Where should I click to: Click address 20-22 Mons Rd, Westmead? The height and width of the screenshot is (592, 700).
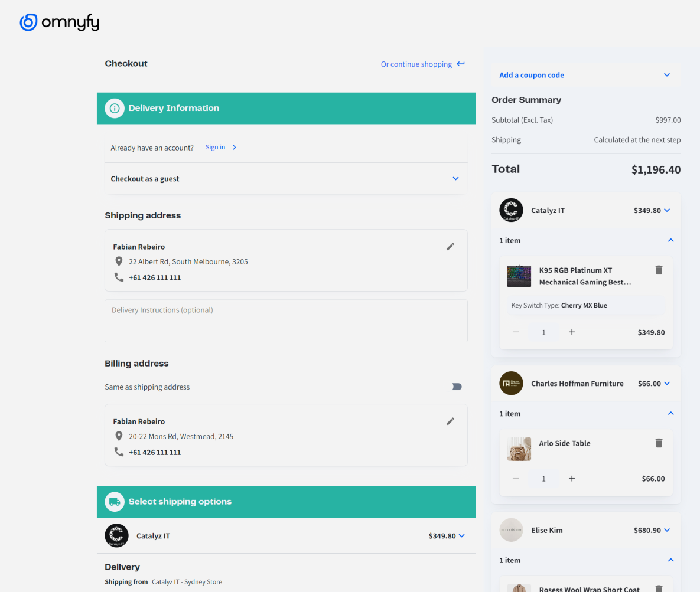click(181, 437)
